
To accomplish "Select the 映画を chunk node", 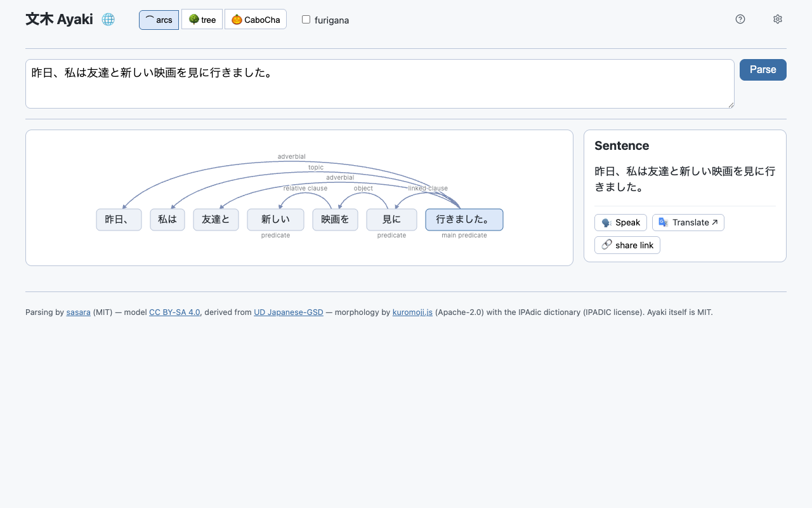I will [335, 220].
